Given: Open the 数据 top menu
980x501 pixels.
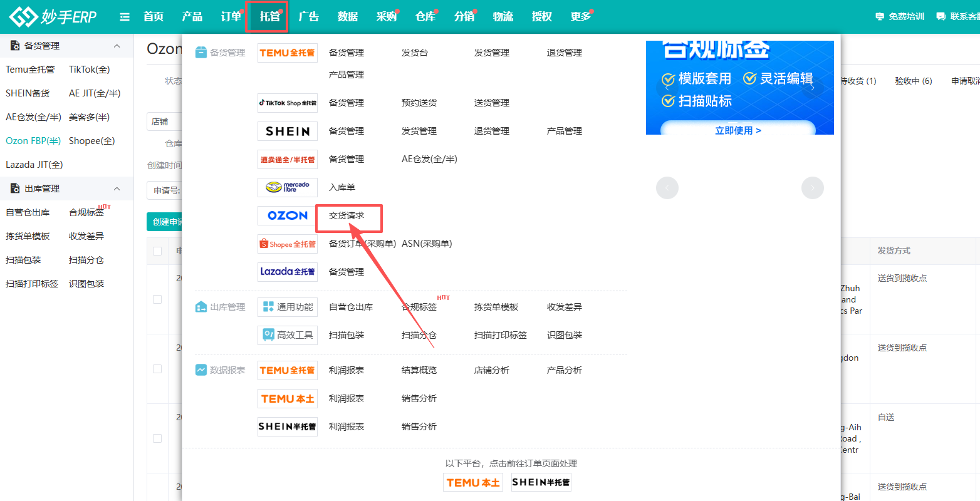Looking at the screenshot, I should click(348, 16).
